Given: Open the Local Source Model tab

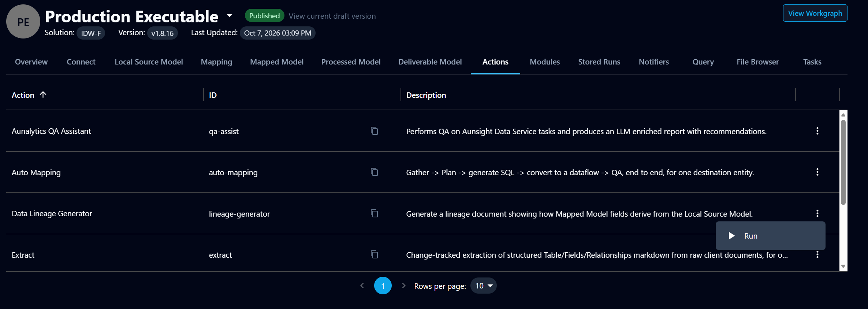Looking at the screenshot, I should pos(149,62).
